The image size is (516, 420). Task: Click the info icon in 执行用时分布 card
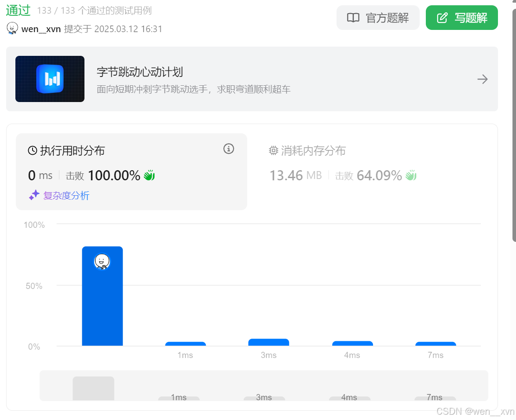pos(229,149)
